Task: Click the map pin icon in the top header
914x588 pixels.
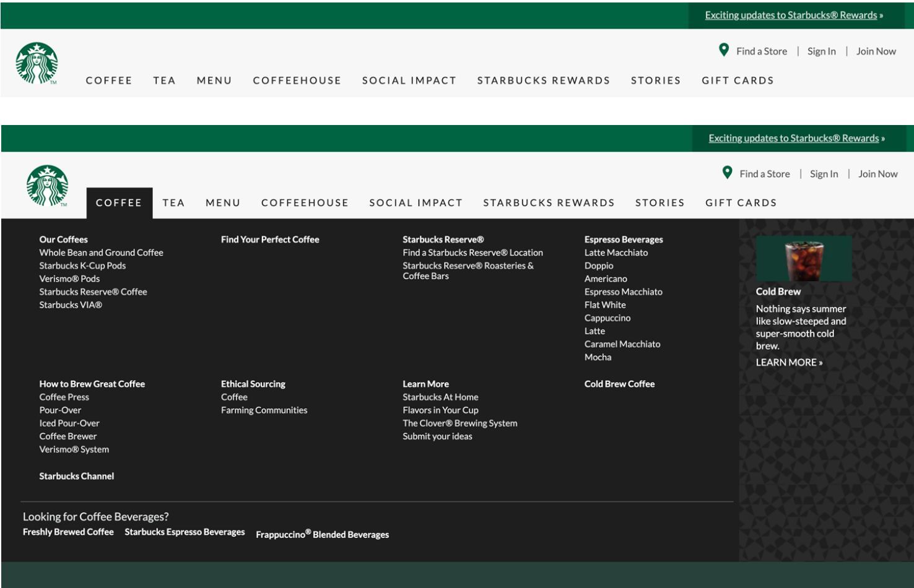Action: click(723, 50)
